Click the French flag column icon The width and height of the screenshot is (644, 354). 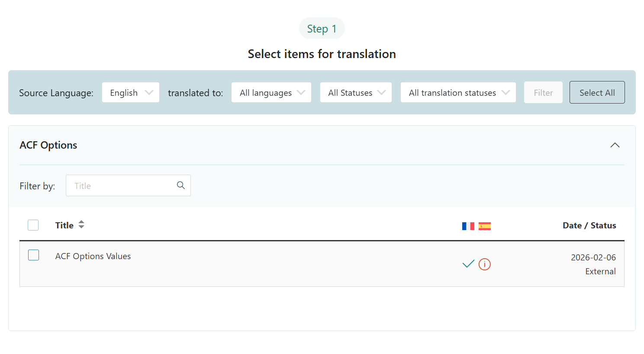(468, 226)
